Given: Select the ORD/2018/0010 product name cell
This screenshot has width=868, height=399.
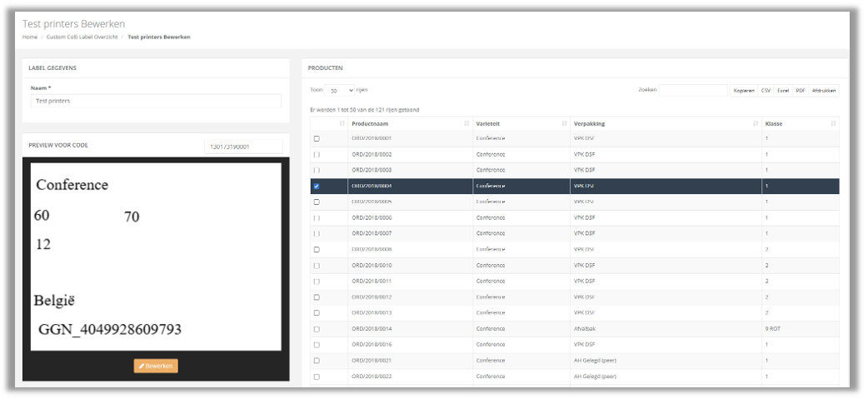Looking at the screenshot, I should 410,266.
